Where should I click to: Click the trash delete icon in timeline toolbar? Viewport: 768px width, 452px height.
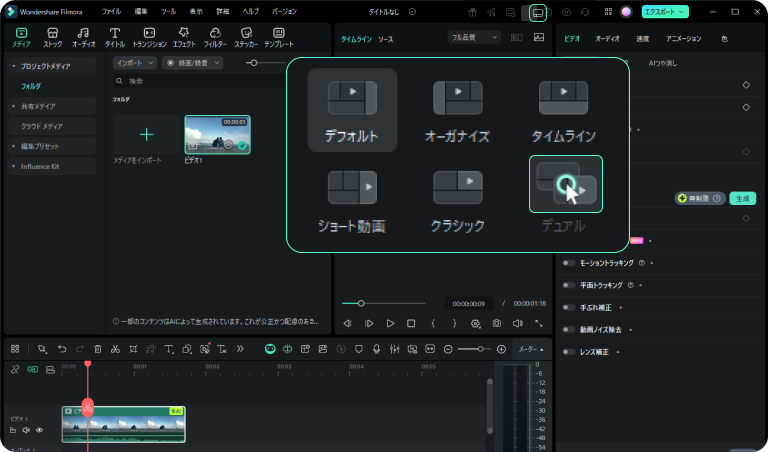[98, 349]
